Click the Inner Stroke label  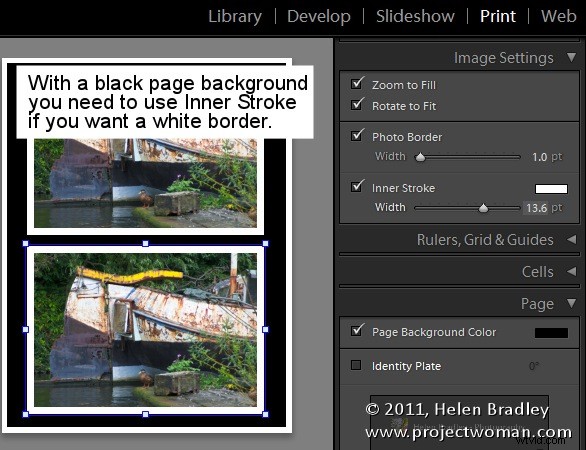(x=403, y=188)
